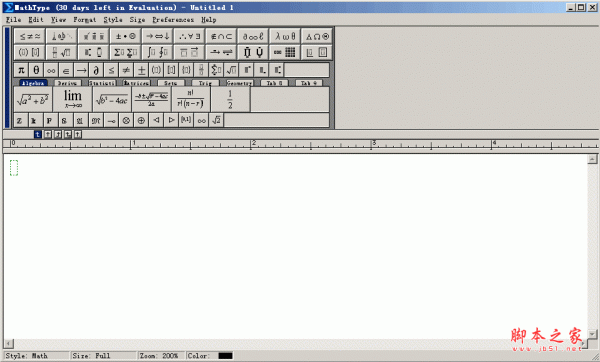The width and height of the screenshot is (600, 362).
Task: Open the spaces and ellipses palette
Action: pyautogui.click(x=62, y=36)
